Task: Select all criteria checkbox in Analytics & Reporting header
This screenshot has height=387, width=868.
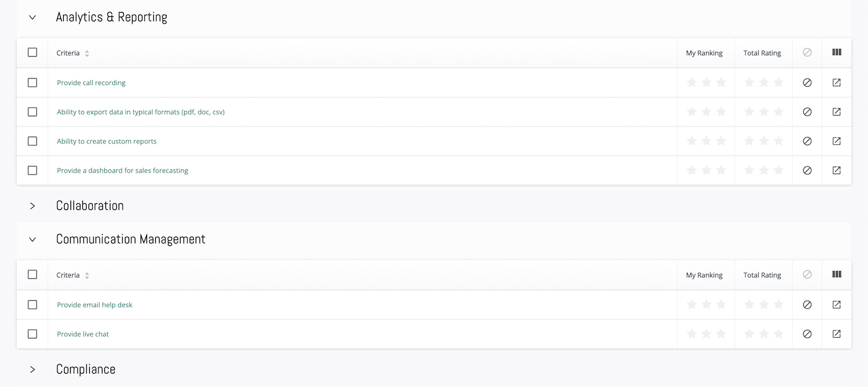Action: point(32,52)
